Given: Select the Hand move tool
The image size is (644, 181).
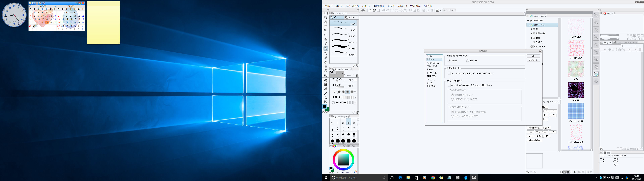Looking at the screenshot, I should (x=326, y=22).
